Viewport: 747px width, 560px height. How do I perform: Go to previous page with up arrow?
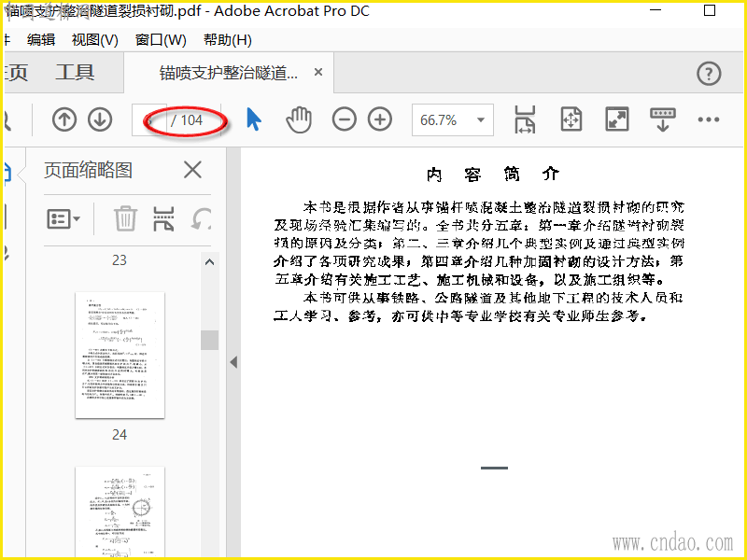coord(64,119)
